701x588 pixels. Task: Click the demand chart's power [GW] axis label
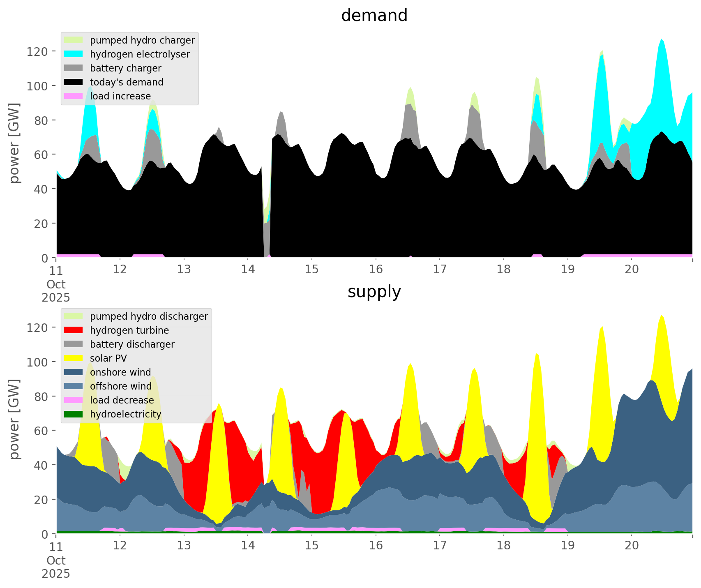click(x=14, y=143)
